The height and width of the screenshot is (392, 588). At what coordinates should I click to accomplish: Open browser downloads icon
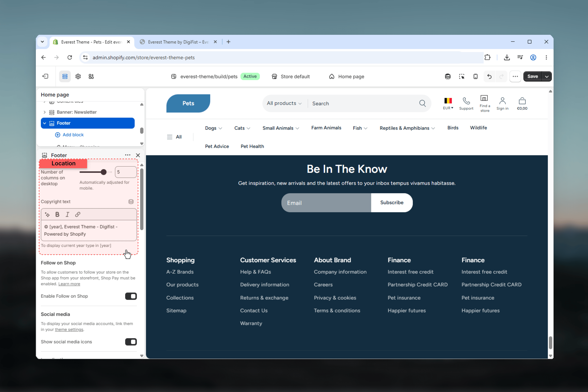pos(507,57)
